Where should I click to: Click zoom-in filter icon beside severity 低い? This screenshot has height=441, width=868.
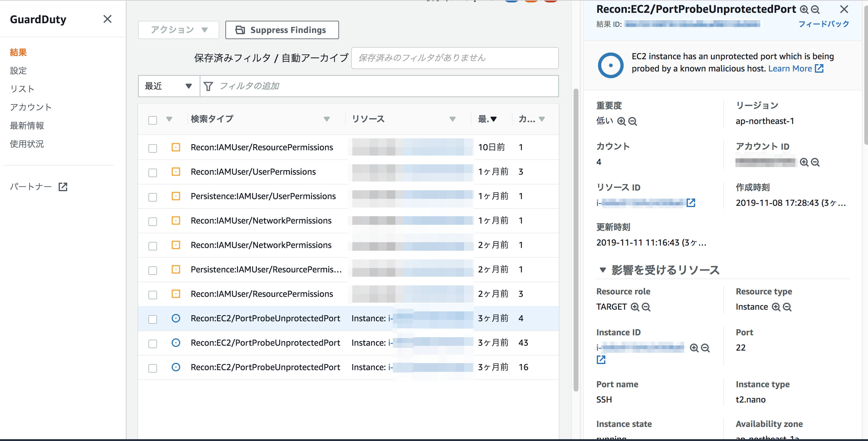(x=621, y=121)
